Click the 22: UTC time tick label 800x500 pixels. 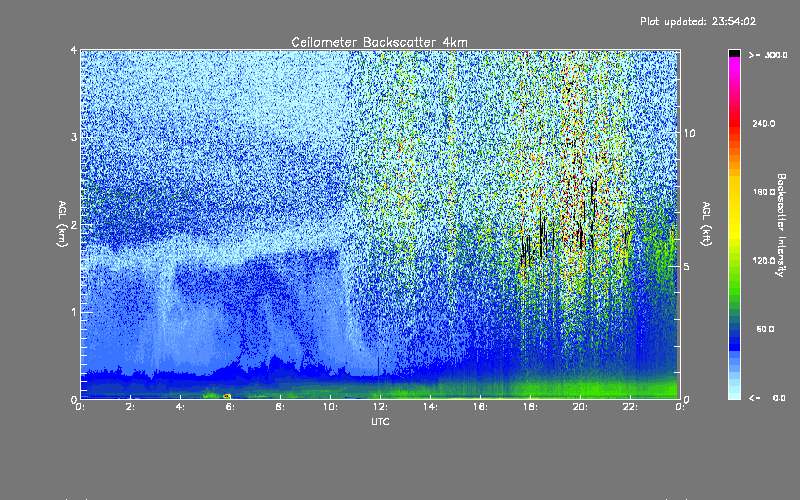click(x=630, y=407)
